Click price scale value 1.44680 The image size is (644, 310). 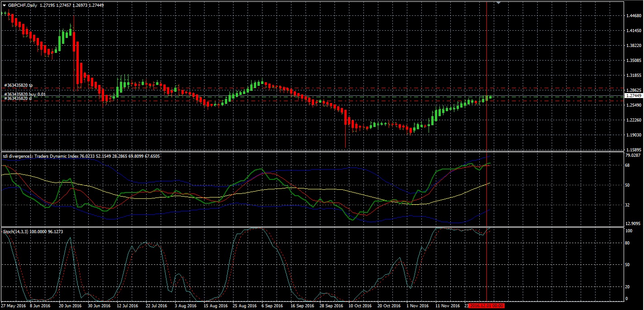634,16
